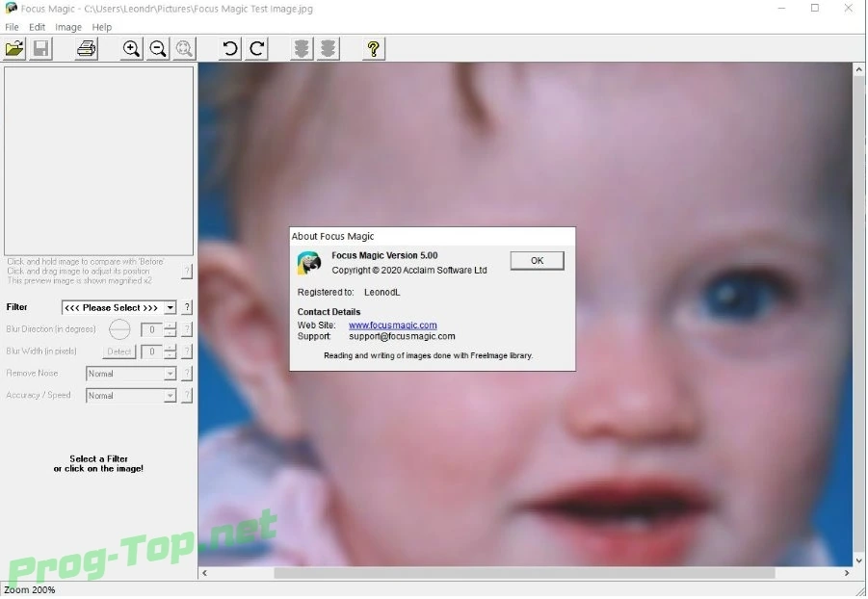
Task: Click the parrot icon in About dialog
Action: pyautogui.click(x=309, y=263)
